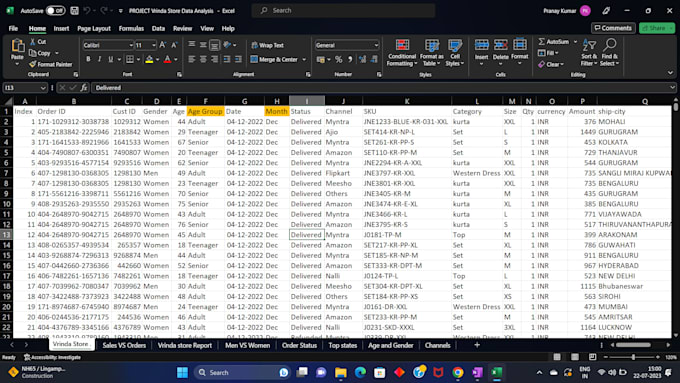Click the Cut command
This screenshot has width=680, height=383.
38,42
